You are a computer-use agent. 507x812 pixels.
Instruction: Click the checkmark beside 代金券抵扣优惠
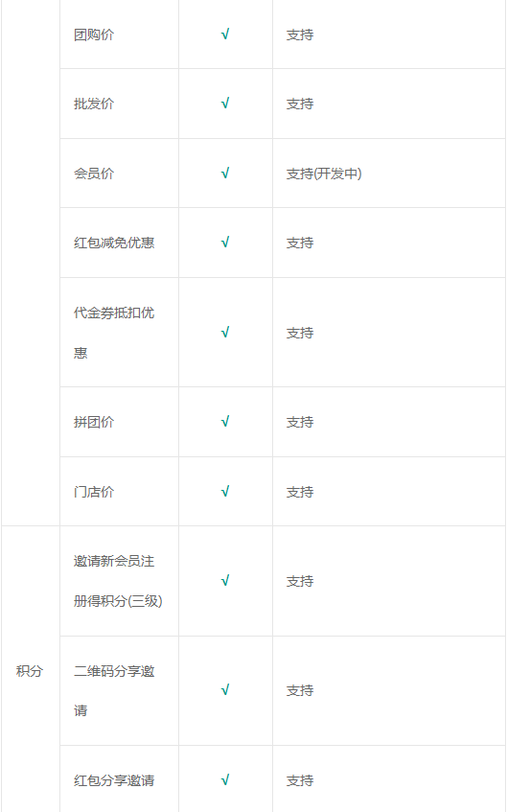[x=225, y=333]
